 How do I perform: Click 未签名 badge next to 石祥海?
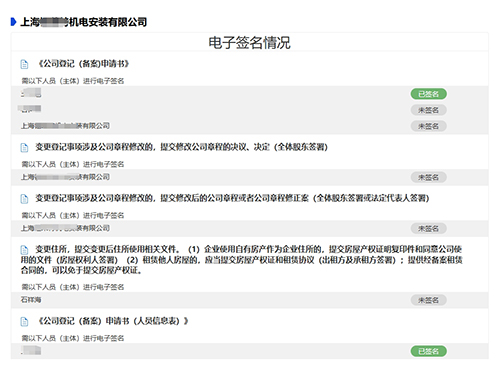pyautogui.click(x=428, y=300)
